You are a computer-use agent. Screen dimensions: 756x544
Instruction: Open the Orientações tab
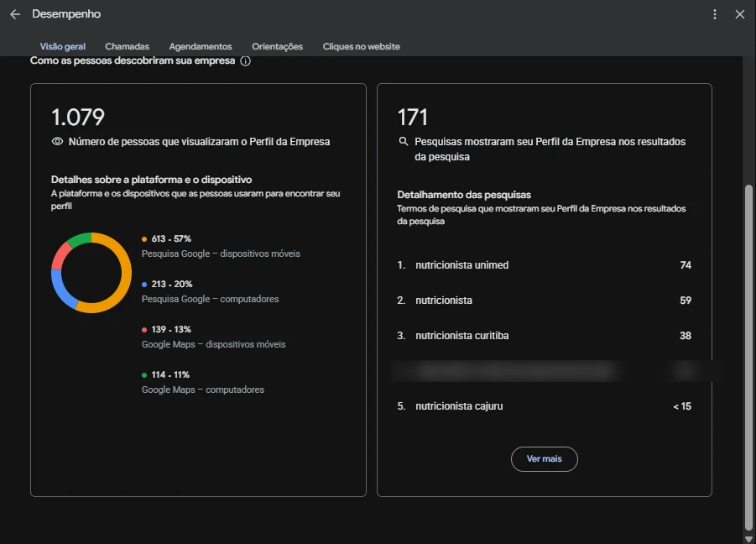pyautogui.click(x=277, y=46)
